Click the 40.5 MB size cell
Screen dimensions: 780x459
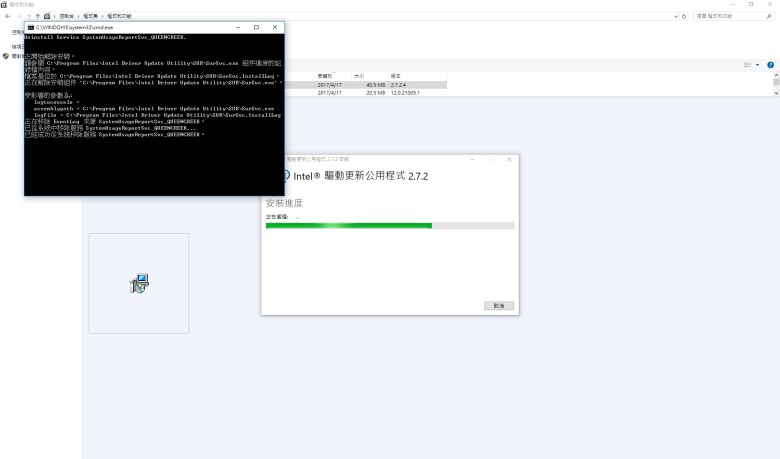[x=376, y=85]
